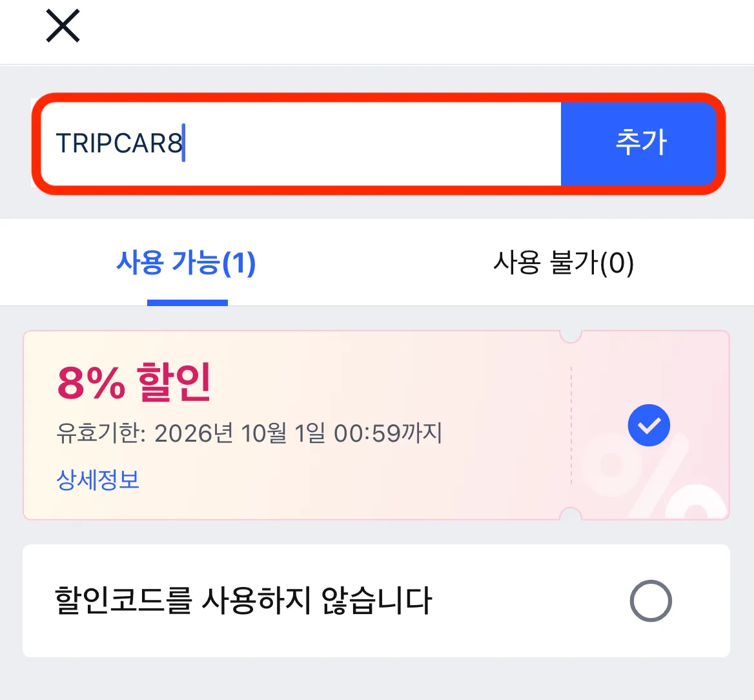Open the 사용 가능(1) tab
Screen dimensions: 754x700
pyautogui.click(x=187, y=262)
